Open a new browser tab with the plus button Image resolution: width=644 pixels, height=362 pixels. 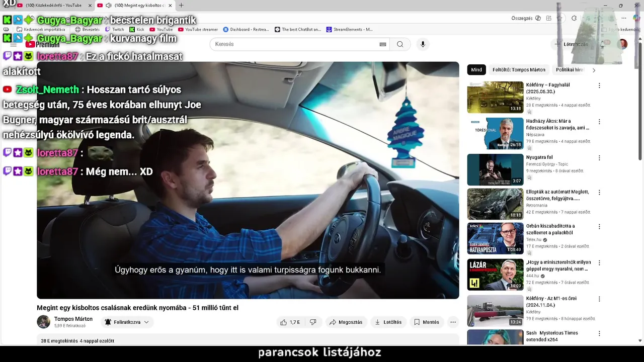click(181, 6)
